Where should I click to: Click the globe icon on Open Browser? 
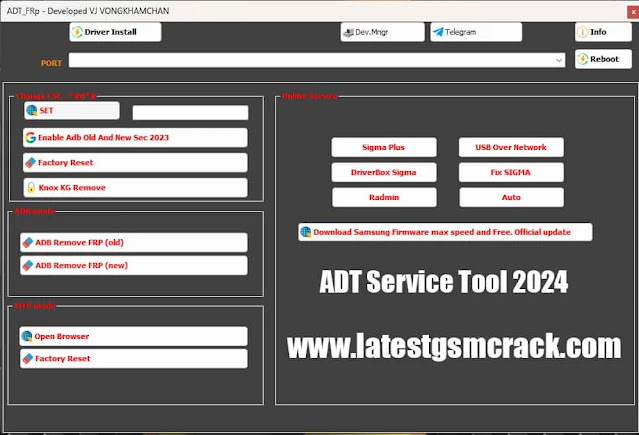27,336
